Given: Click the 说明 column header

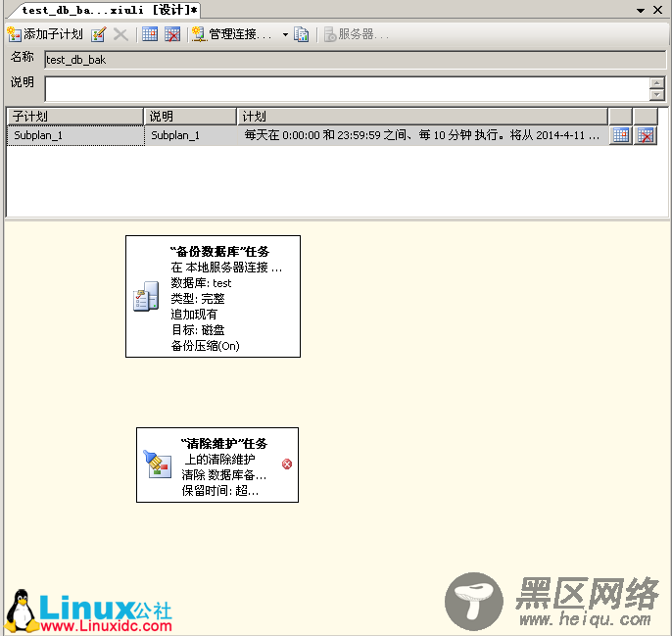Looking at the screenshot, I should (x=190, y=117).
